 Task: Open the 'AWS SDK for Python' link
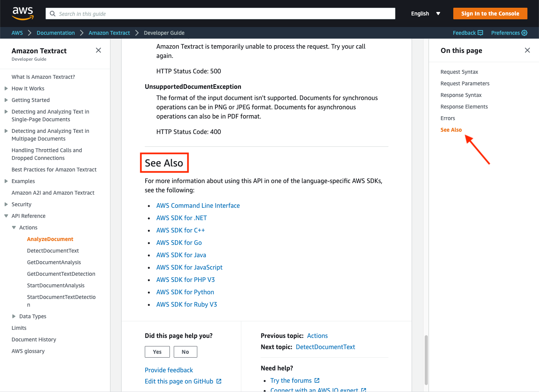(185, 292)
